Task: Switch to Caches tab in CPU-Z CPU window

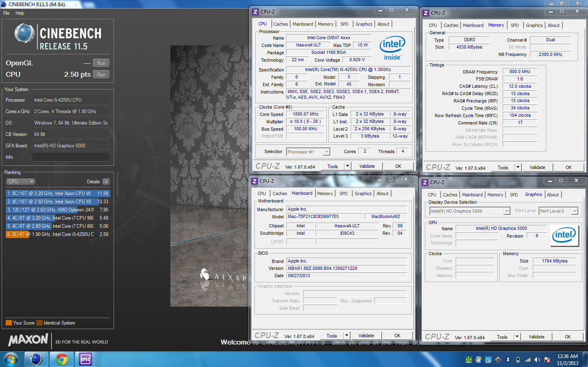Action: point(281,24)
